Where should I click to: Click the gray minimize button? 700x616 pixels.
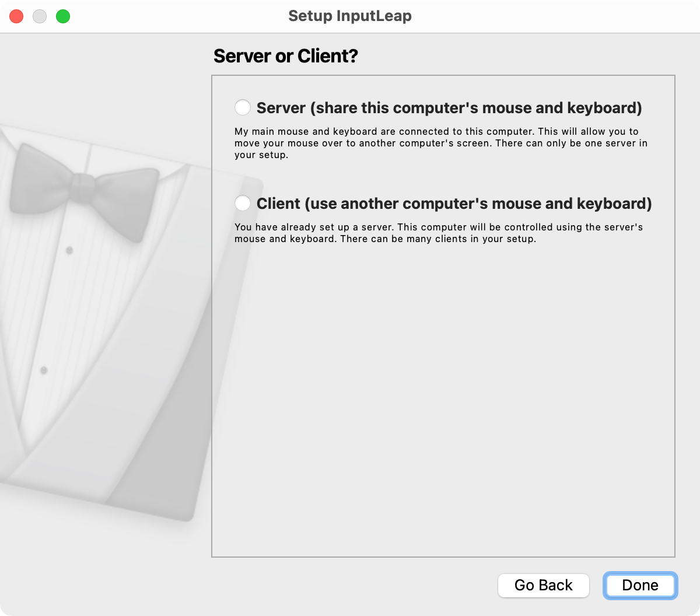[x=40, y=16]
